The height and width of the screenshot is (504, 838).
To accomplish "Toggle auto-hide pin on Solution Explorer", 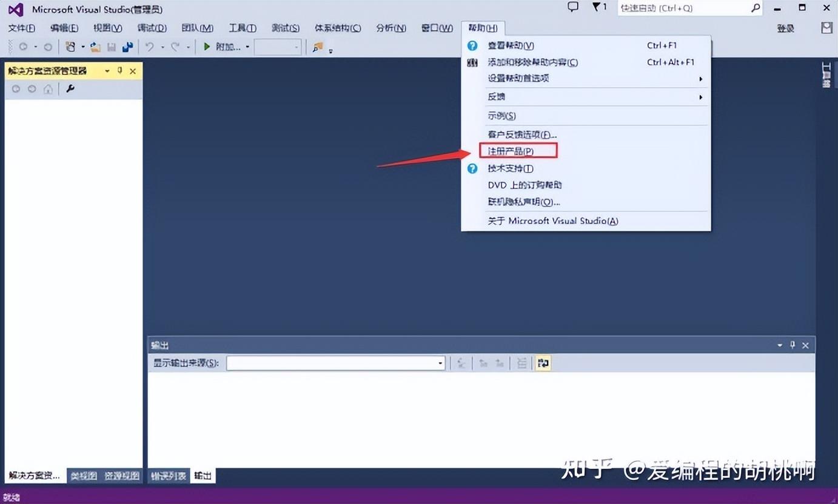I will (120, 71).
